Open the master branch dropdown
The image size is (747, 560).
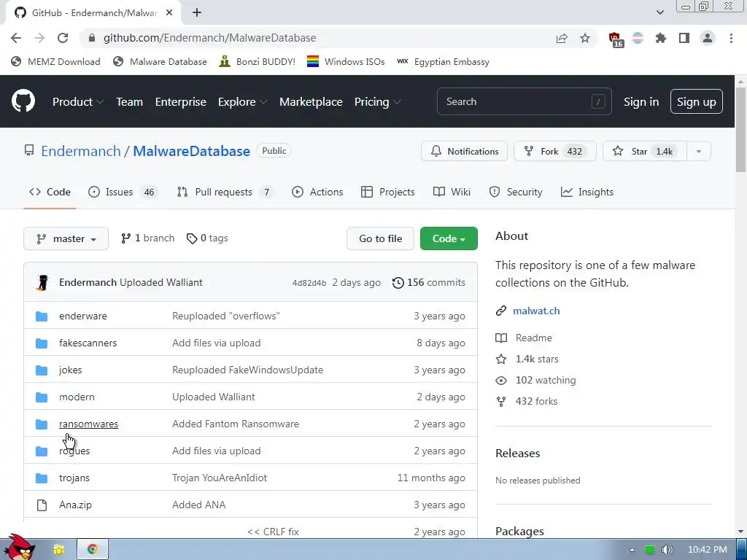tap(66, 238)
